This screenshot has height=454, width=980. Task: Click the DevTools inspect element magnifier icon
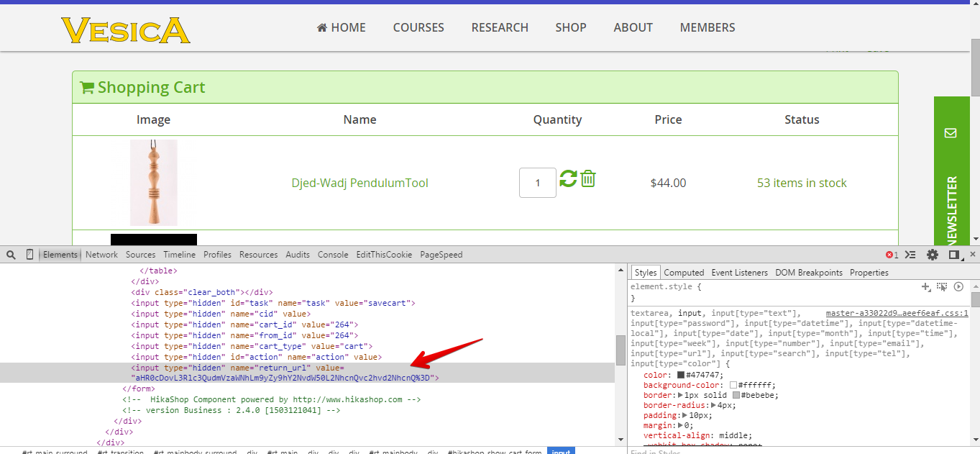point(11,255)
